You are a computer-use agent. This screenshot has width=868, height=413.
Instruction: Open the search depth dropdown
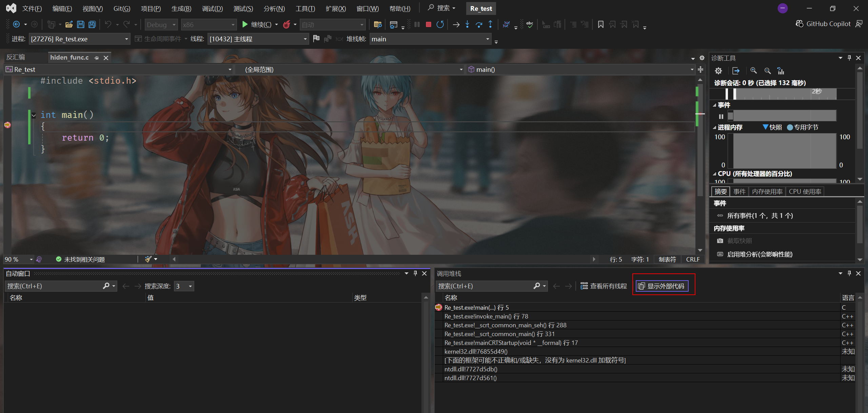184,286
